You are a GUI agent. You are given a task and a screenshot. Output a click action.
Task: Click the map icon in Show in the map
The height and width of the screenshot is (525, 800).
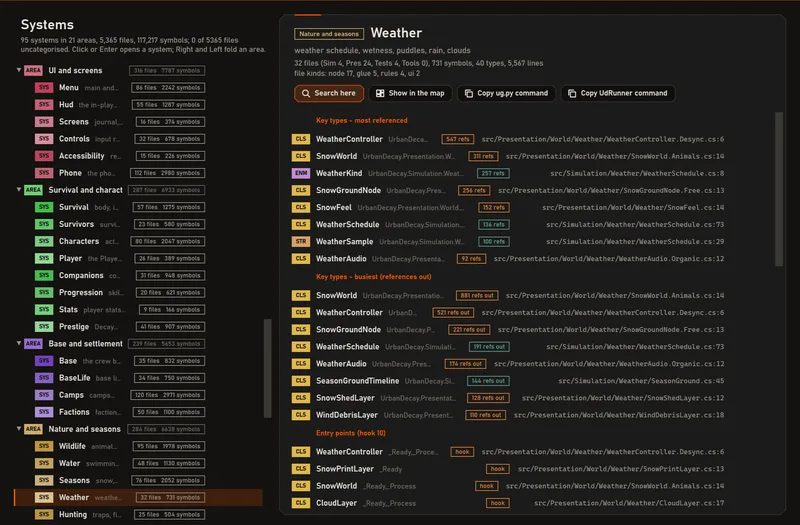coord(380,93)
